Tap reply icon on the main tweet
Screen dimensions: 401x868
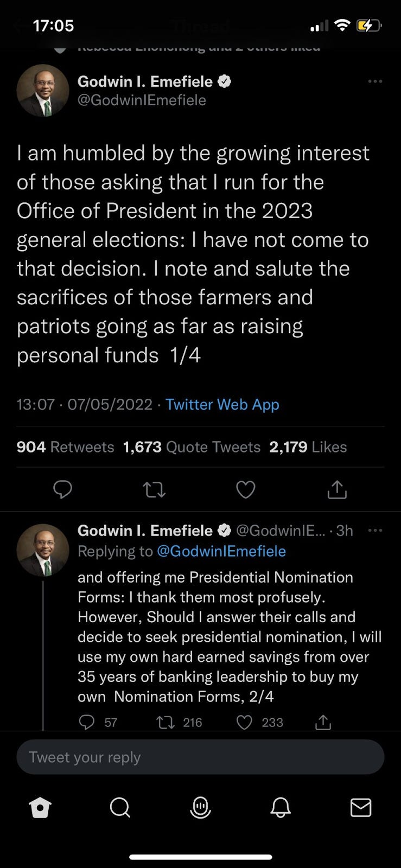tap(63, 489)
